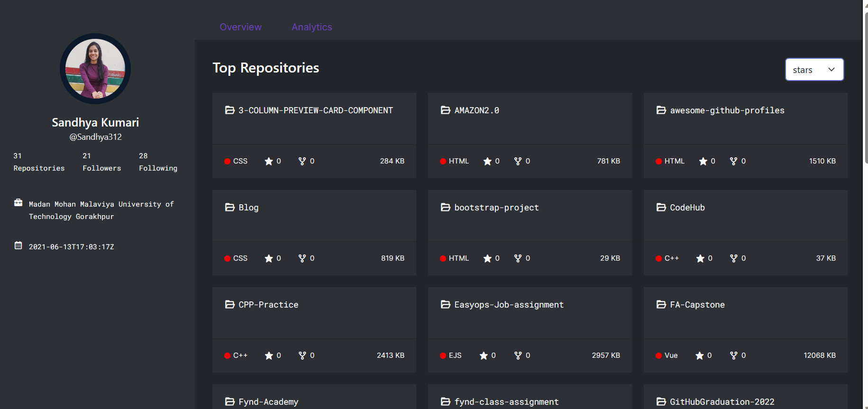Click the fork icon on awesome-github-profiles card

coord(733,162)
